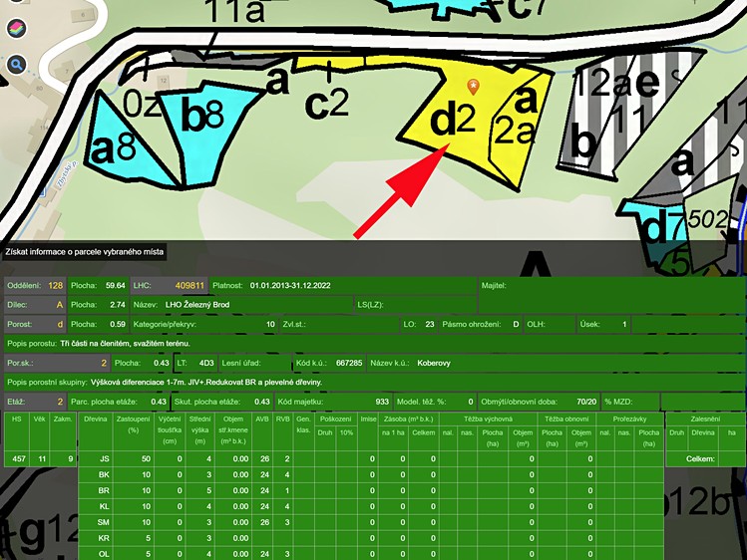Click the Těžba výchovná header
The height and width of the screenshot is (560, 747).
point(489,420)
